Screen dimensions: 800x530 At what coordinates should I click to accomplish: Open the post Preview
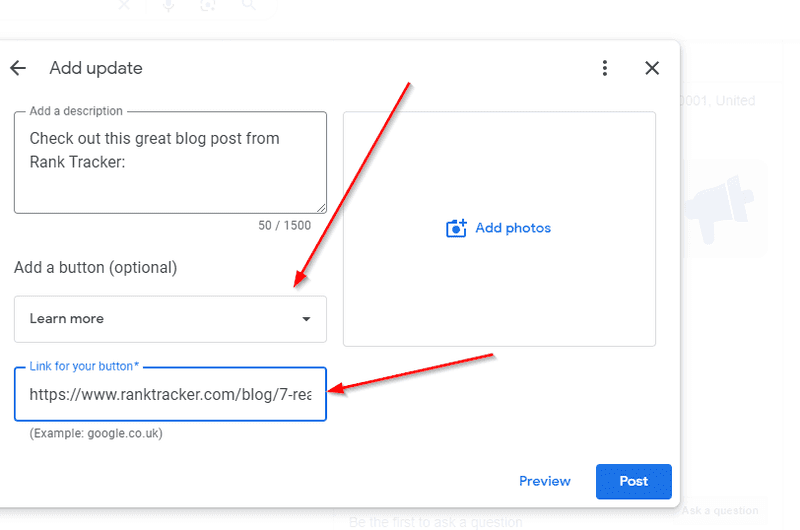(x=544, y=481)
